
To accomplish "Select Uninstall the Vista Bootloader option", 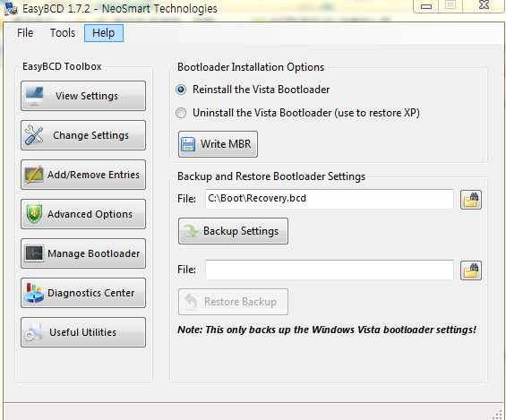I will pos(297,113).
